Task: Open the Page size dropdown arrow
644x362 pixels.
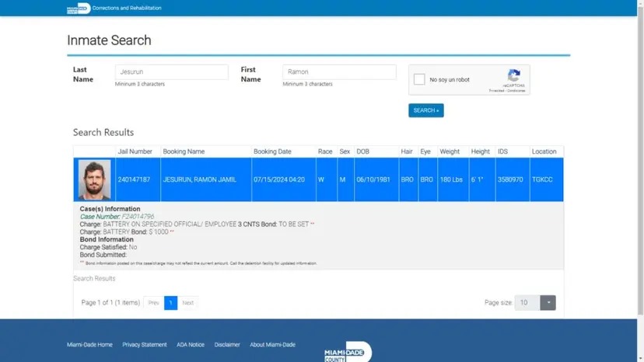Action: [548, 303]
